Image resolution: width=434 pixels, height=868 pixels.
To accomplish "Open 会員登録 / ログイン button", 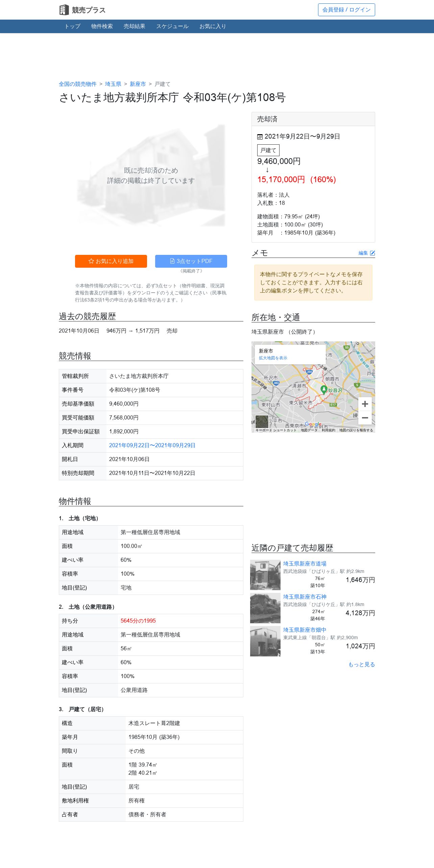I will point(346,10).
